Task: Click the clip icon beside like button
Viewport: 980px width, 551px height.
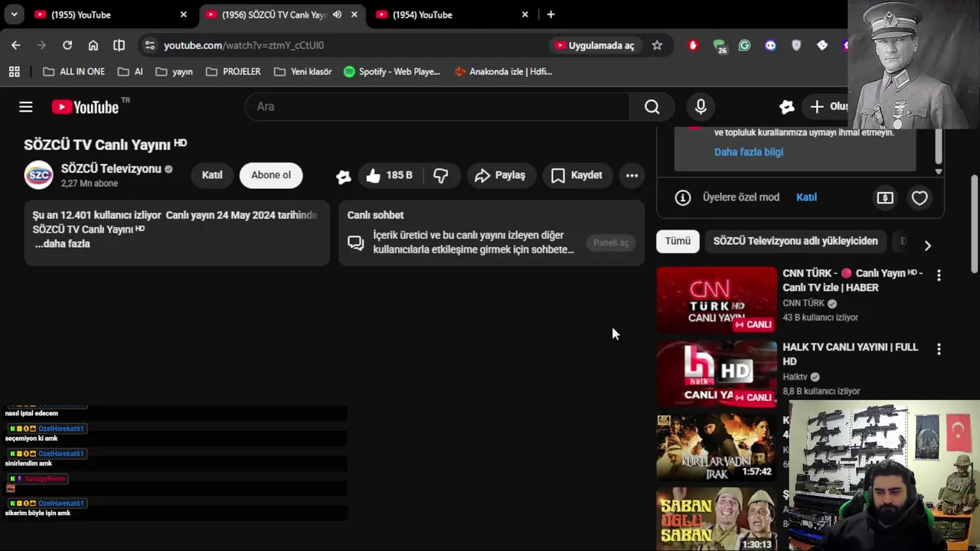Action: pos(343,176)
